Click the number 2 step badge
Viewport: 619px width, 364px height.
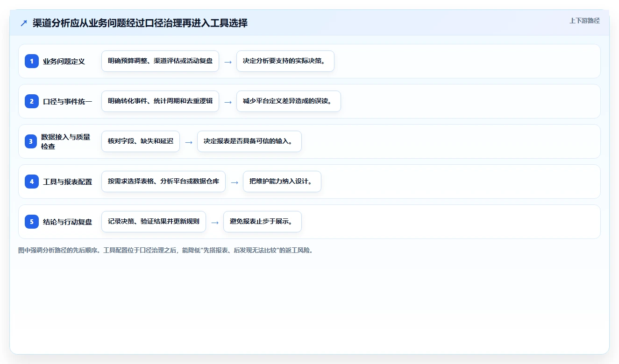point(32,101)
